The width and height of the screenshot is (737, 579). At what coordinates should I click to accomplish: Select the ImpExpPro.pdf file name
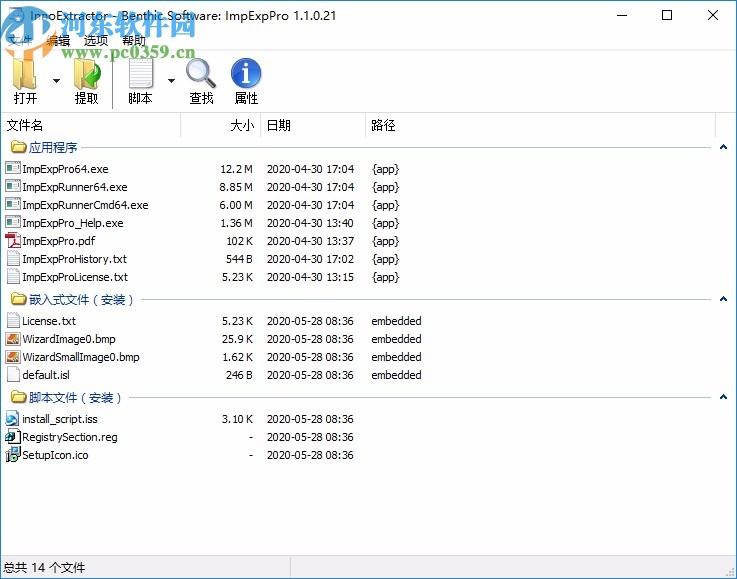[59, 241]
